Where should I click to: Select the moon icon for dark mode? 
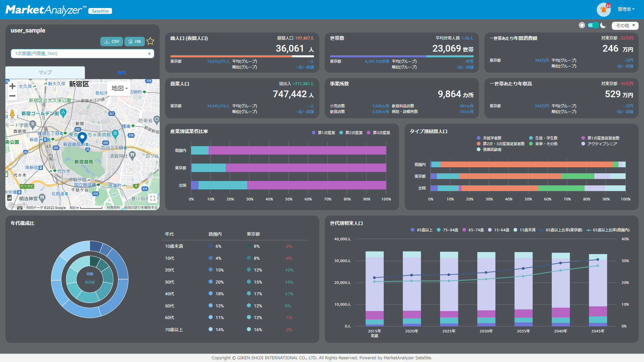(x=603, y=25)
